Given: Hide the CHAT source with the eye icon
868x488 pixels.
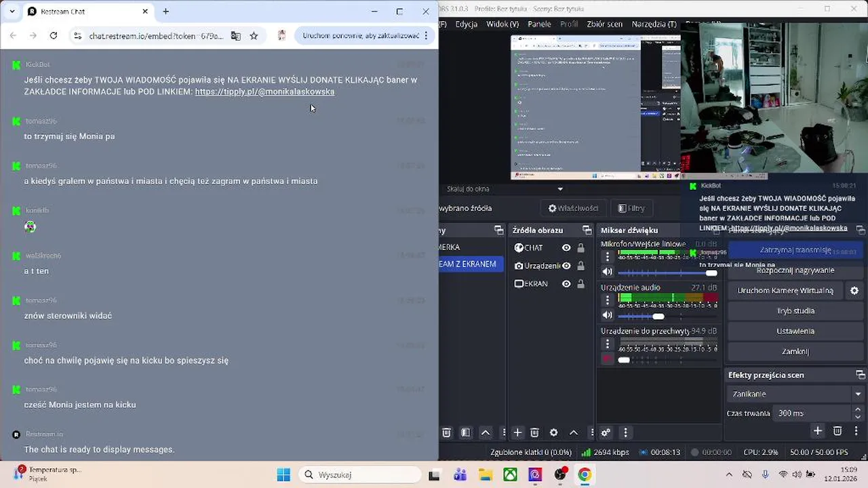Looking at the screenshot, I should click(566, 248).
